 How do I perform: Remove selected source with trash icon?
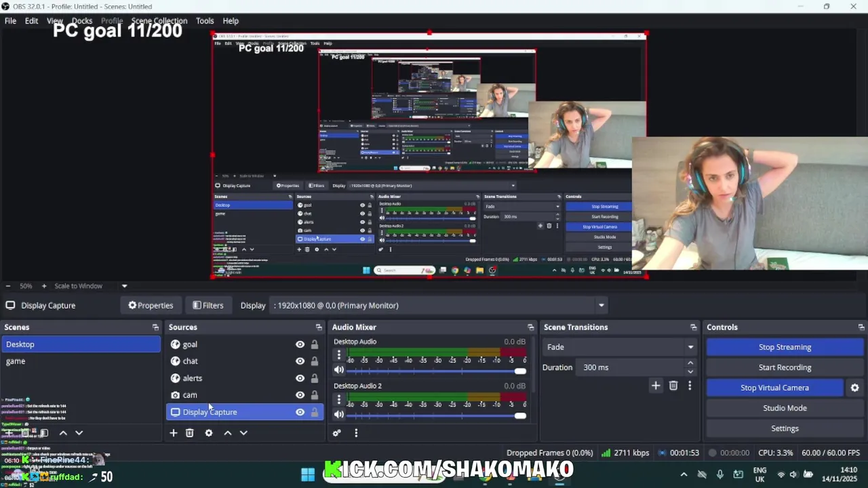coord(190,433)
